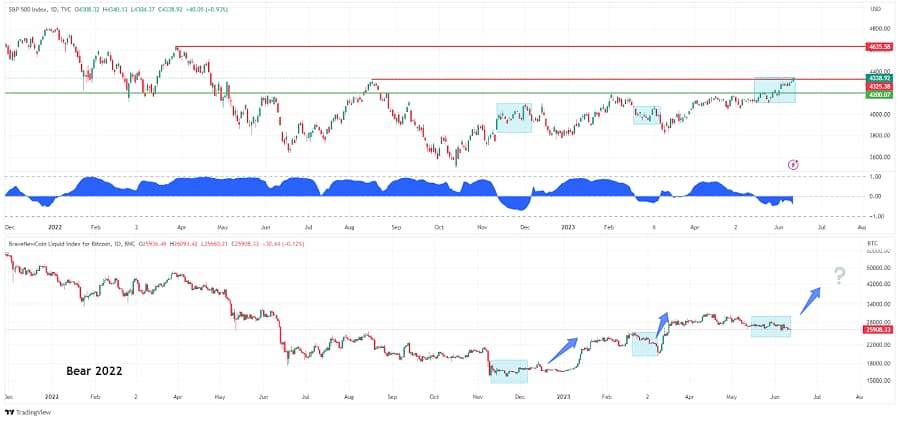The image size is (900, 421).
Task: Click the gray question mark symbol
Action: (x=839, y=276)
